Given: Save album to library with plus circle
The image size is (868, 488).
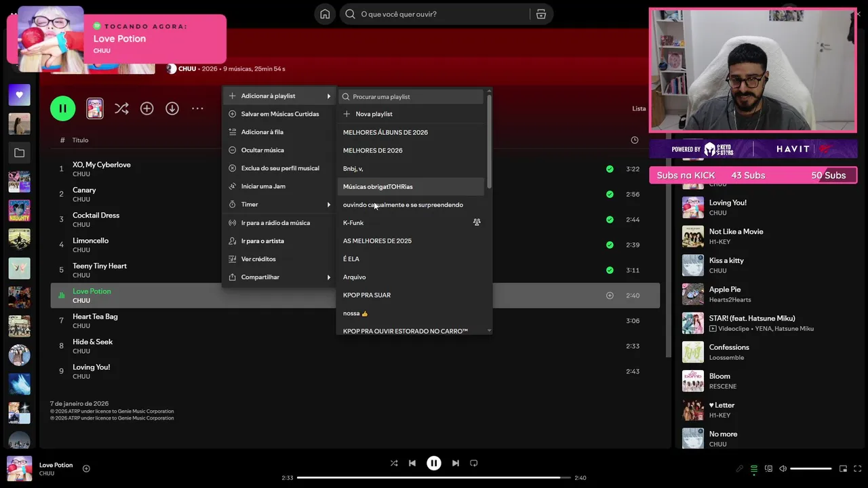Looking at the screenshot, I should pyautogui.click(x=146, y=108).
